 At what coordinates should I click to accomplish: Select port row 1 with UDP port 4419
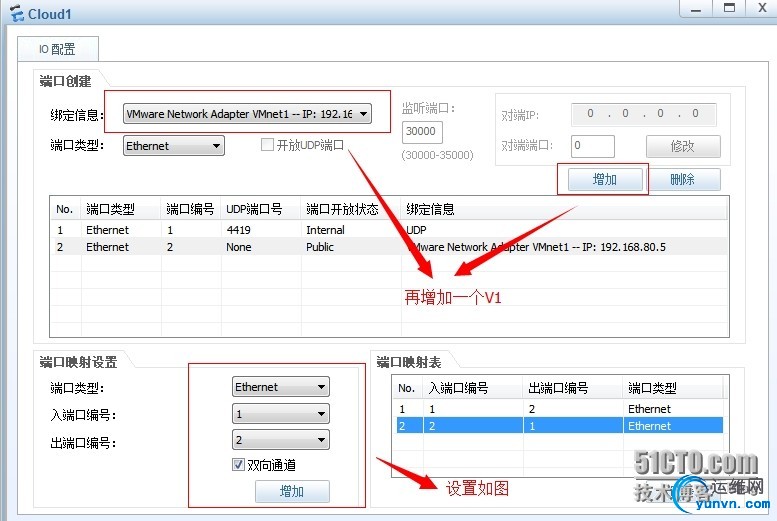click(x=389, y=230)
